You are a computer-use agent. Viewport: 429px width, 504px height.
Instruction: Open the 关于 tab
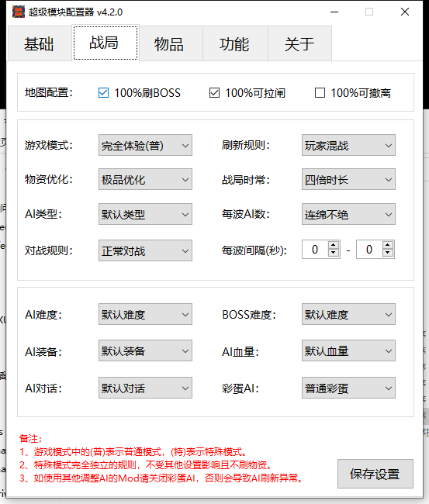[299, 43]
